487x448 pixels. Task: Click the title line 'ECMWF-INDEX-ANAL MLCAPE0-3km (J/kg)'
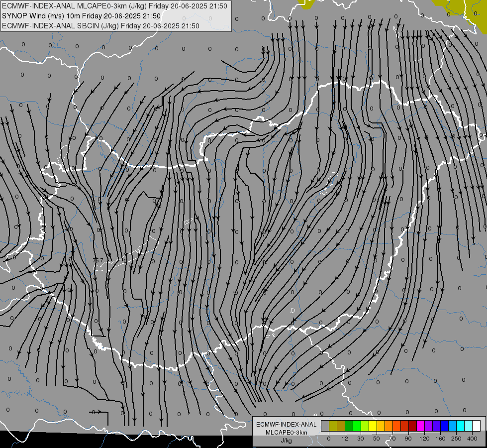[114, 6]
